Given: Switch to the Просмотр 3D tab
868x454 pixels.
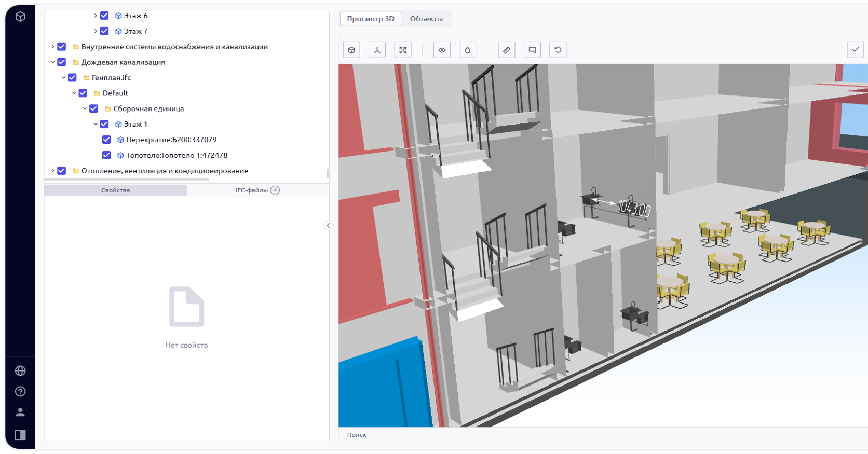Looking at the screenshot, I should (371, 19).
